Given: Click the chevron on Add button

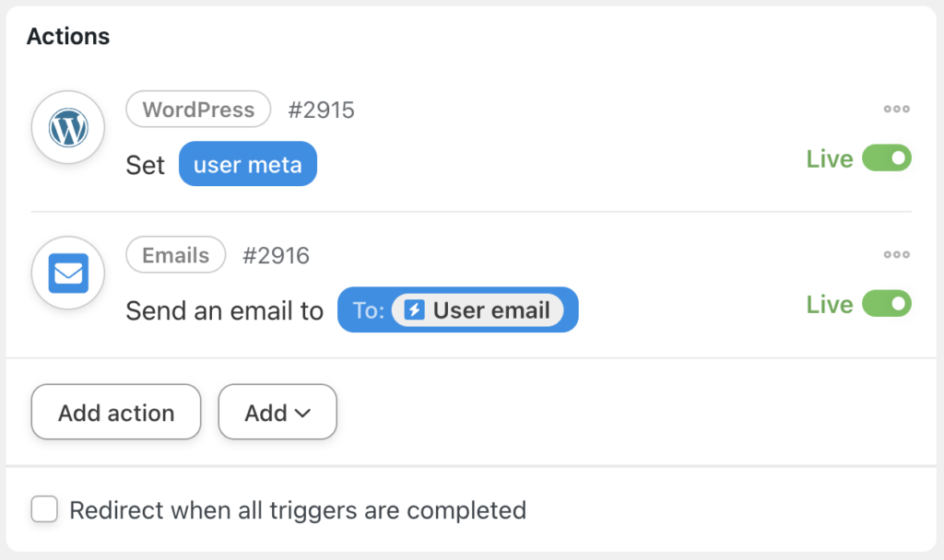Looking at the screenshot, I should [302, 414].
